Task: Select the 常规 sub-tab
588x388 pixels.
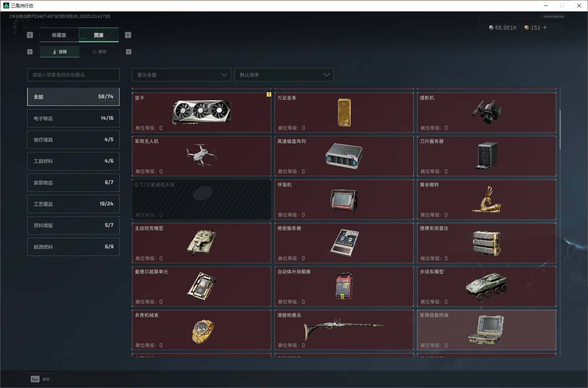Action: click(x=59, y=52)
